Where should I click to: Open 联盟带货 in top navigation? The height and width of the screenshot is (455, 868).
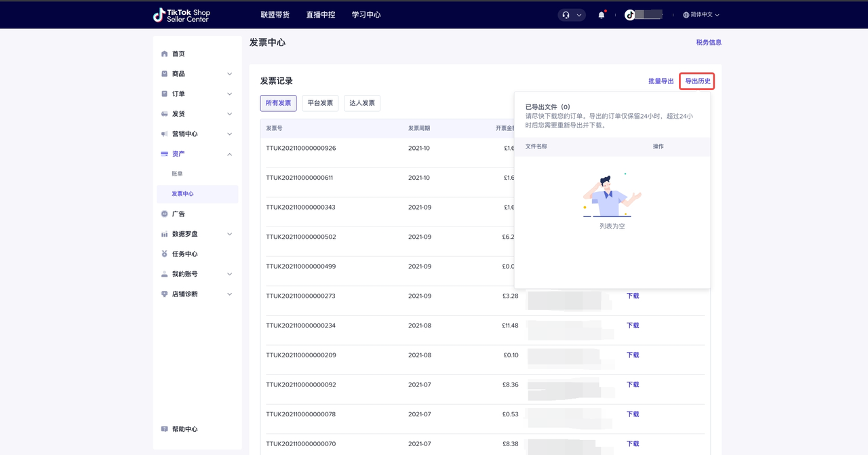(275, 15)
